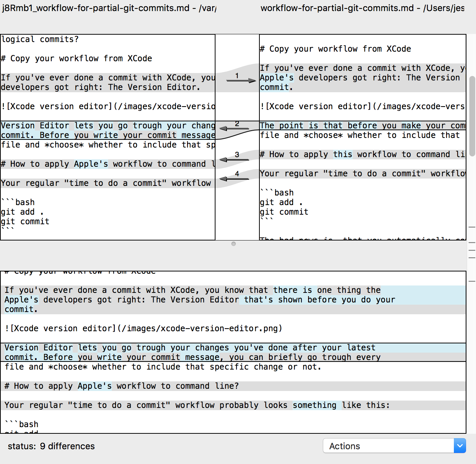
Task: Click 'How to apply Apple's workflow to command l' heading
Action: (108, 164)
